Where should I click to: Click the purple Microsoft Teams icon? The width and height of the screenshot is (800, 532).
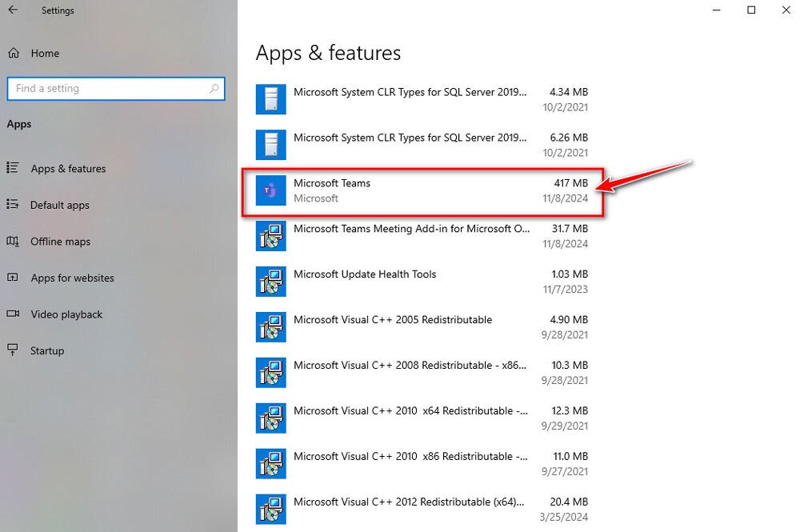271,190
